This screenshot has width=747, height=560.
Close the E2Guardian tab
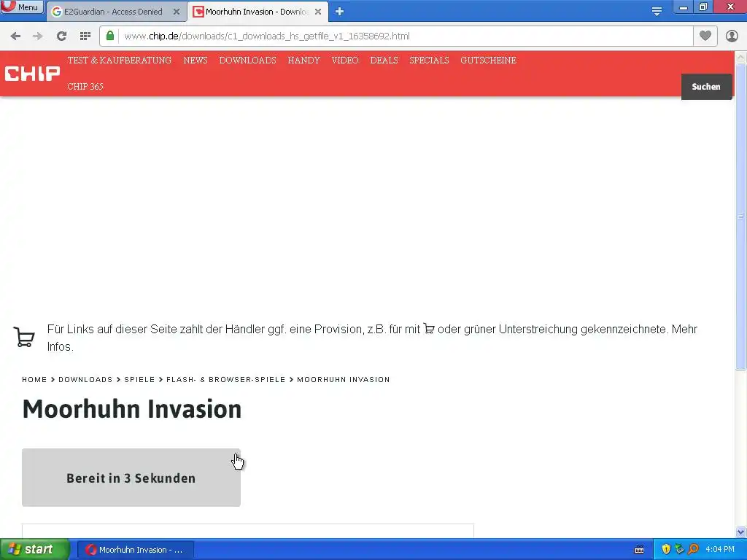[x=177, y=12]
